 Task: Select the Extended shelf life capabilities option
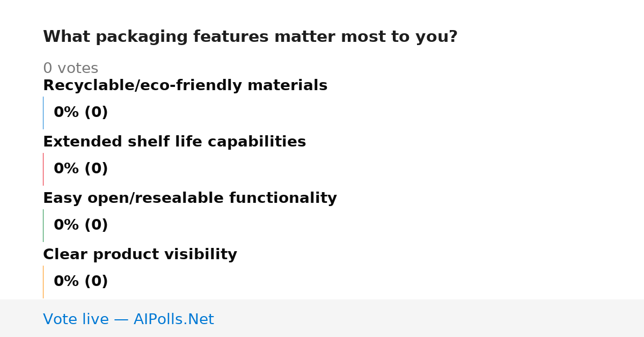[174, 142]
